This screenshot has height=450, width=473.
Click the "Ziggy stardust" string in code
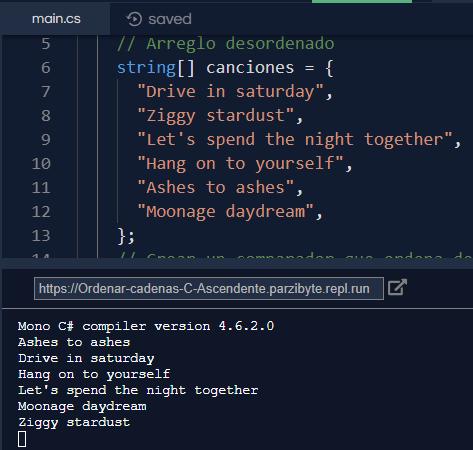(216, 116)
